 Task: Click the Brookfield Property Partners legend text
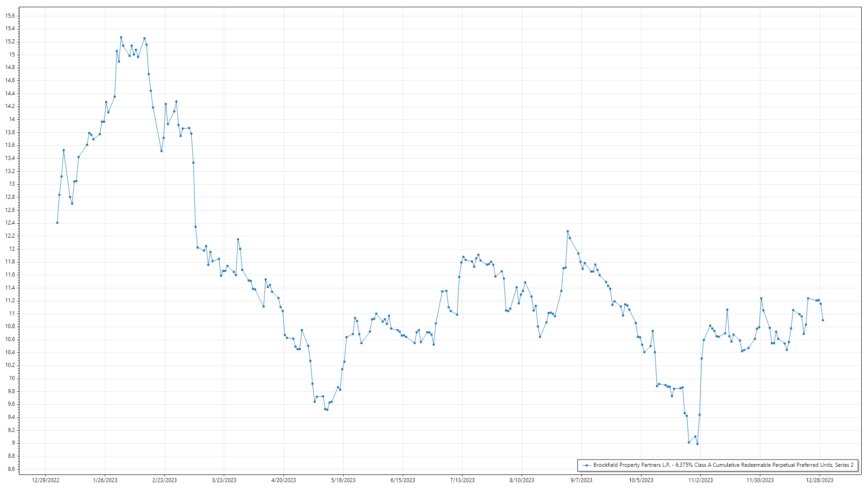tap(723, 465)
